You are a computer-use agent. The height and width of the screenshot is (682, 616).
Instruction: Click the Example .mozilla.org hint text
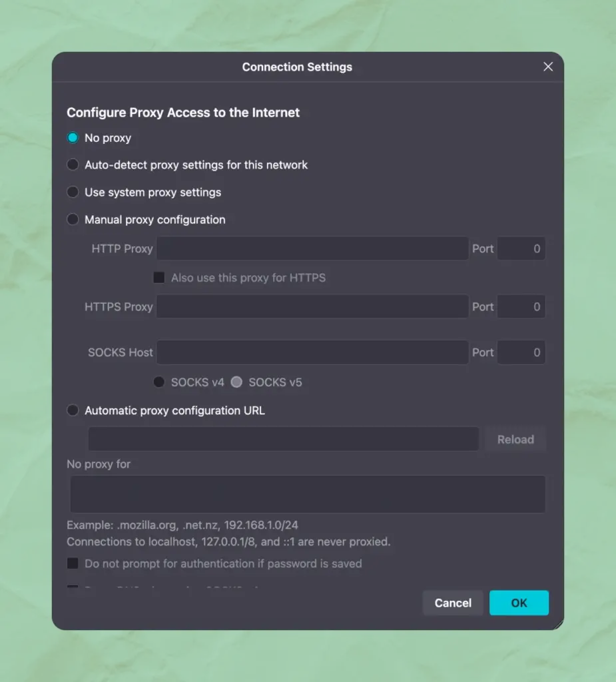point(182,525)
